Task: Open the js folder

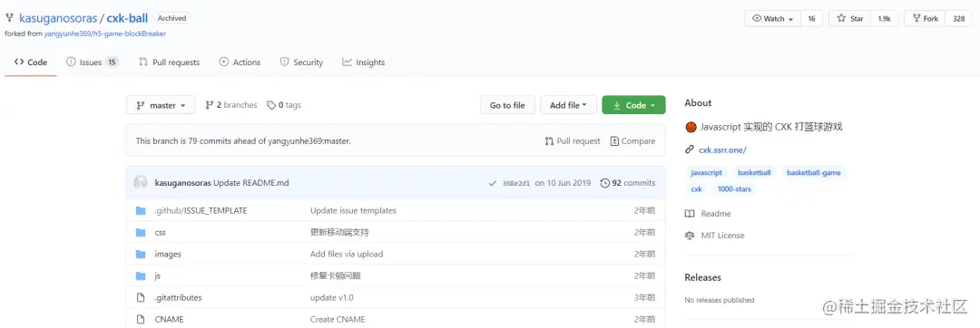Action: click(158, 275)
